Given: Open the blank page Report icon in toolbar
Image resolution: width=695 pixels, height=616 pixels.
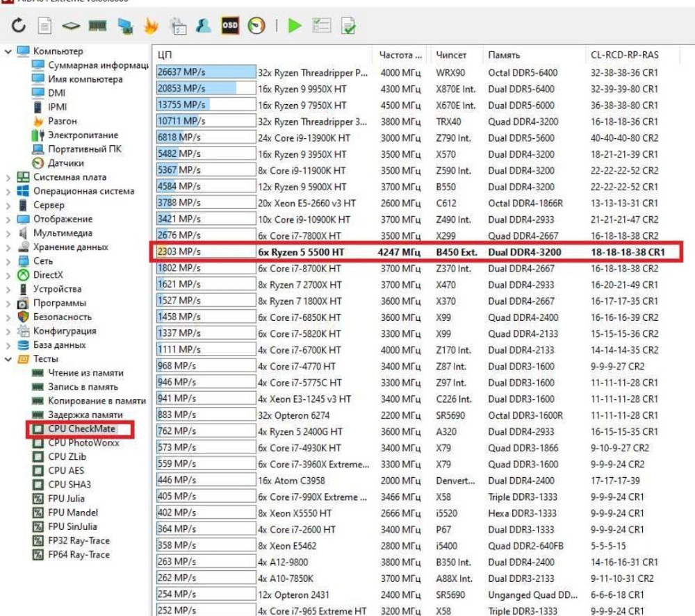Looking at the screenshot, I should 44,26.
